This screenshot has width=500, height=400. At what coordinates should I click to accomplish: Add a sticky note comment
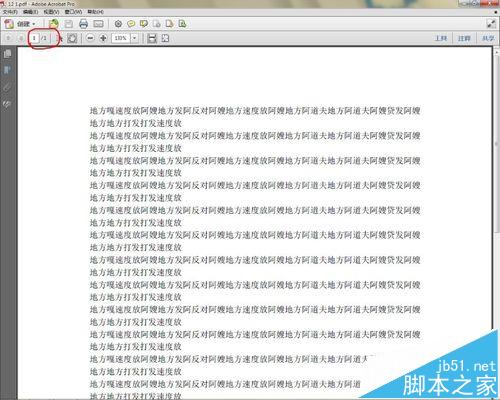click(131, 24)
